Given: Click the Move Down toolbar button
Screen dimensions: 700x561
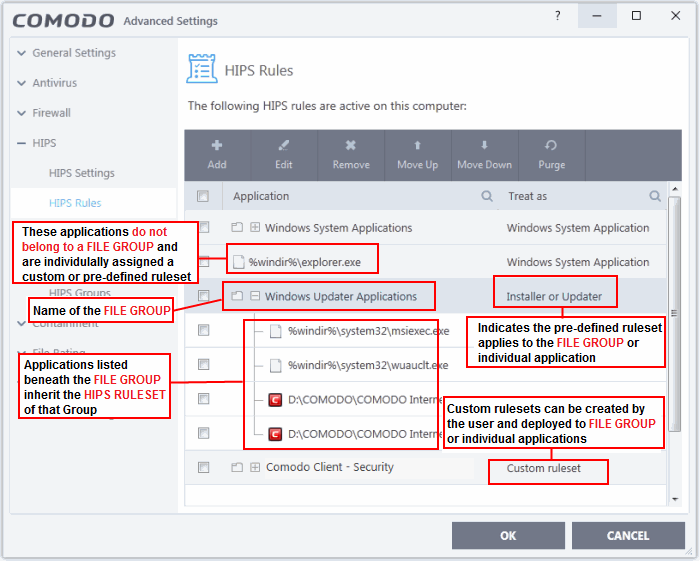Looking at the screenshot, I should click(x=484, y=155).
